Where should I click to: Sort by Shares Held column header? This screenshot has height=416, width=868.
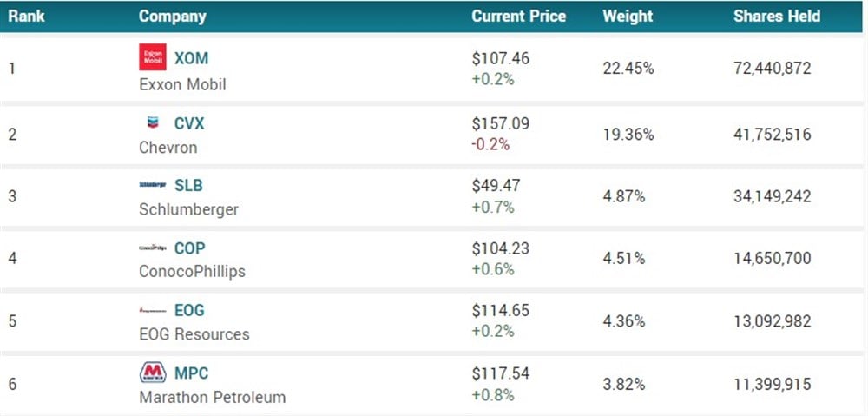click(776, 17)
